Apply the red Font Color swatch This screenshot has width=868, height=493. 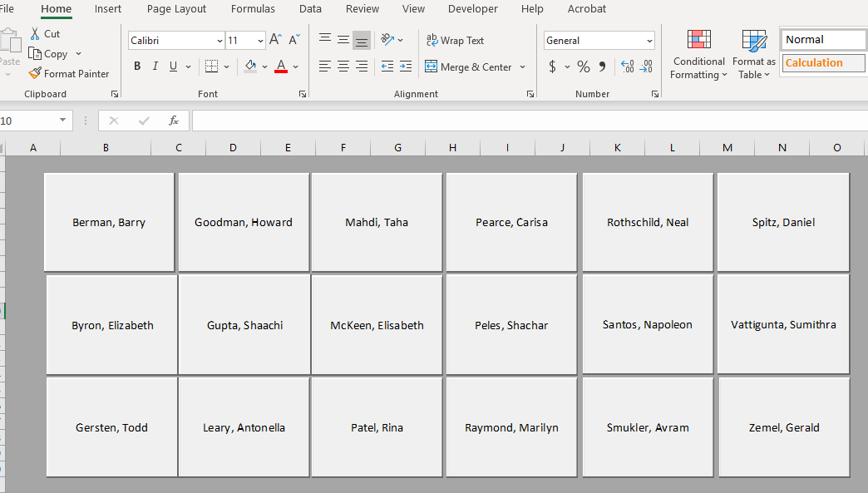coord(280,67)
